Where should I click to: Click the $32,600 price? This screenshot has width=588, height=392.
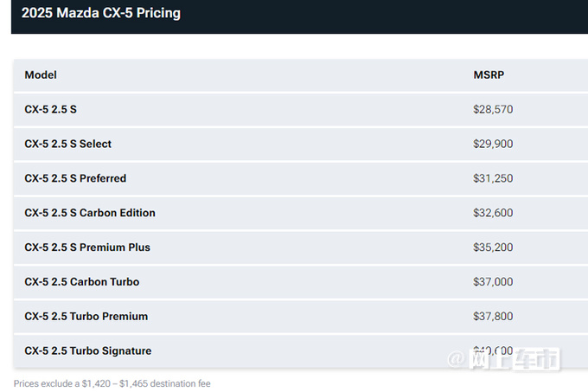click(x=493, y=213)
